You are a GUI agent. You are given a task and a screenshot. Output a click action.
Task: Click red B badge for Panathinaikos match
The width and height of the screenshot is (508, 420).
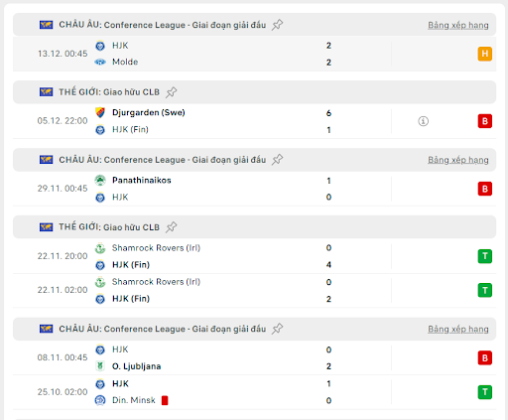pos(485,189)
